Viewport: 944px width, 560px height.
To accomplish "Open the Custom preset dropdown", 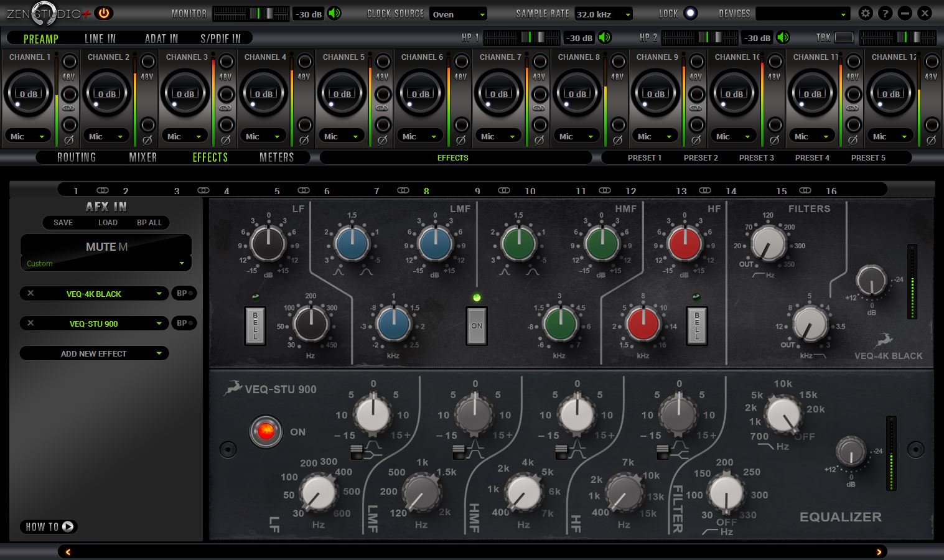I will click(x=106, y=263).
